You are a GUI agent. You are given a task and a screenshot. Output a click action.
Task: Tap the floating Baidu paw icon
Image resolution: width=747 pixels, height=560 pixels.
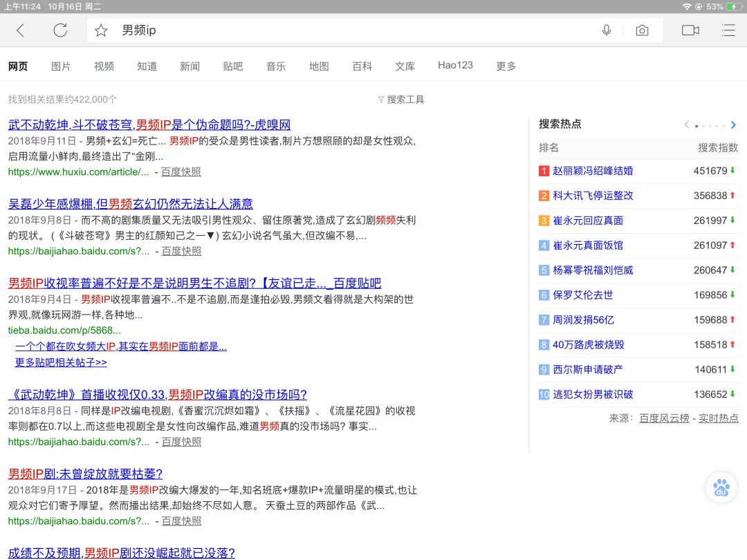click(722, 488)
